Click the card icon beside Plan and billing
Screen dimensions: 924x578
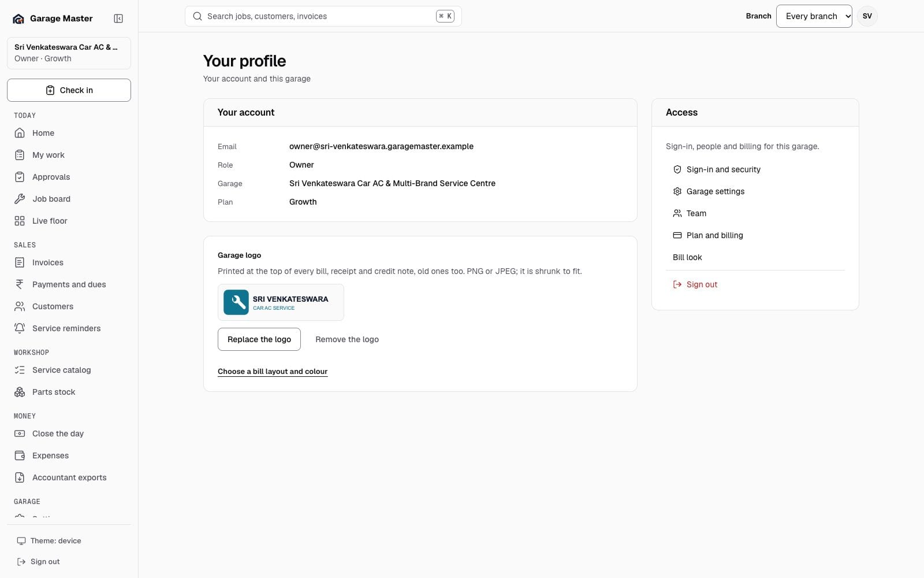(x=677, y=235)
